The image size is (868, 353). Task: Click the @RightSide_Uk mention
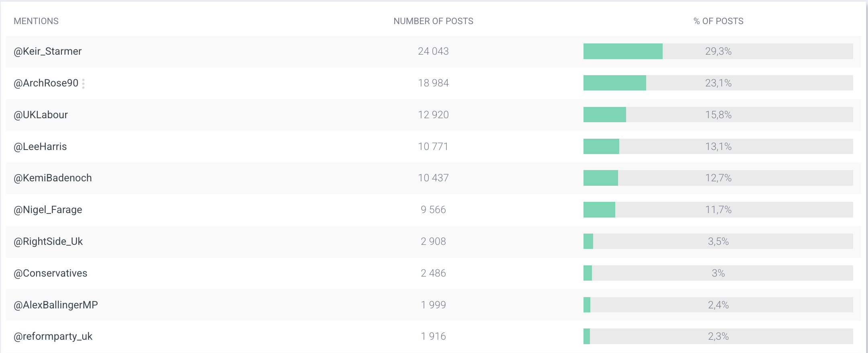[x=48, y=242]
